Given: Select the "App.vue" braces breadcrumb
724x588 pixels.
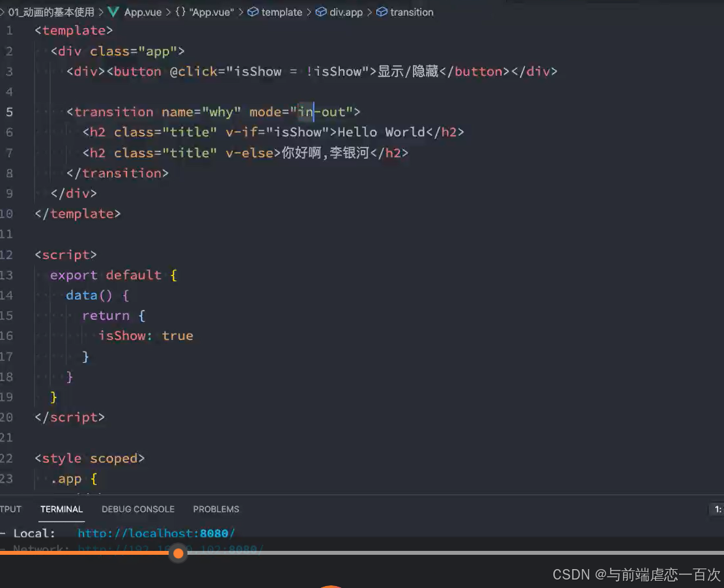Looking at the screenshot, I should click(x=204, y=12).
